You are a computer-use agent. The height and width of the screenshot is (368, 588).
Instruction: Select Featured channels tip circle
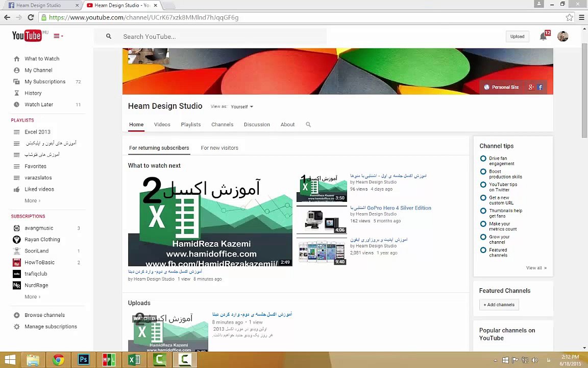click(x=483, y=250)
